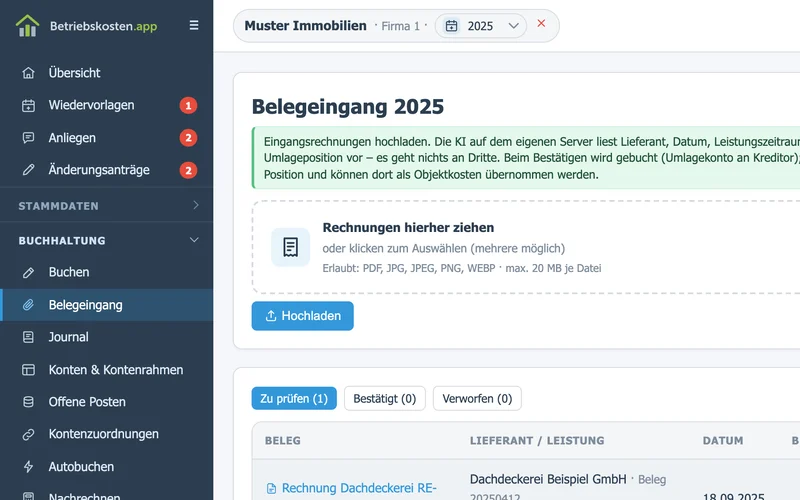Viewport: 800px width, 500px height.
Task: Click the Muster Immobilien company name
Action: click(x=305, y=26)
